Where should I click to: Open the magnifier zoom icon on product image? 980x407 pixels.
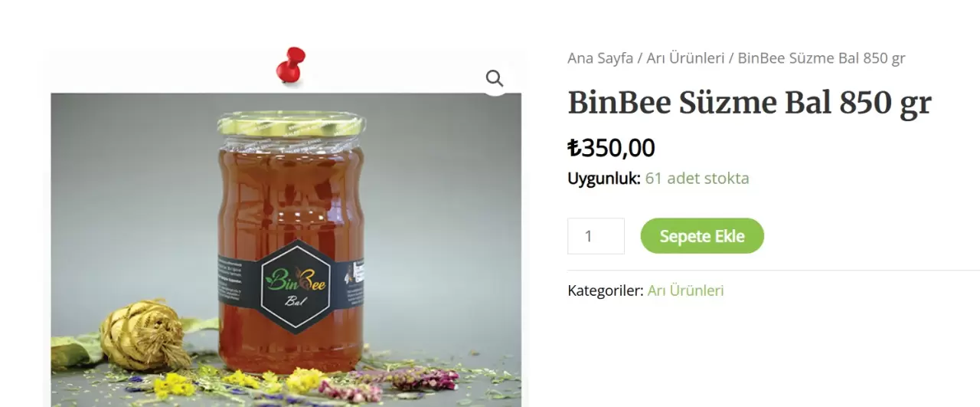point(495,78)
